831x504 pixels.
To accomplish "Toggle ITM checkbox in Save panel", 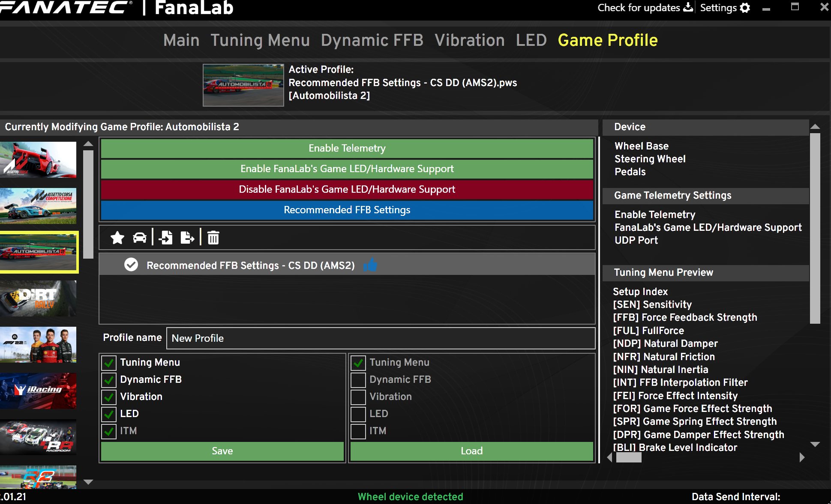I will [x=109, y=431].
